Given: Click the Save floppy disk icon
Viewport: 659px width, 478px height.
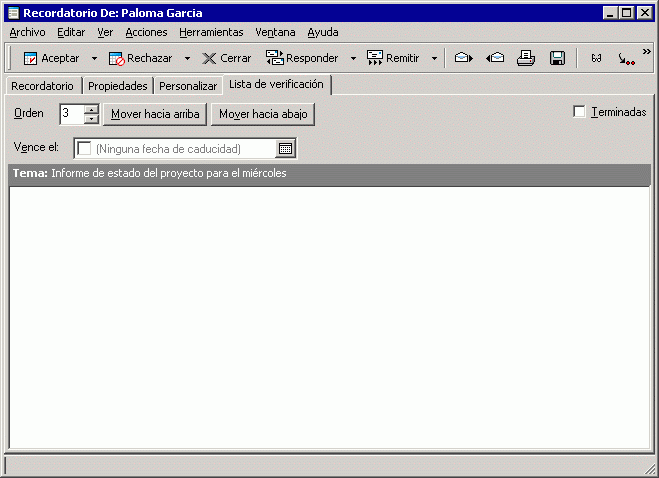Looking at the screenshot, I should pos(557,58).
